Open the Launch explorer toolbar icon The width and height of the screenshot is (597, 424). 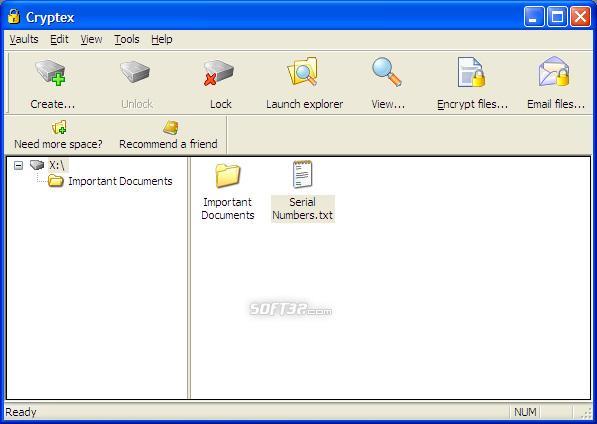[303, 72]
